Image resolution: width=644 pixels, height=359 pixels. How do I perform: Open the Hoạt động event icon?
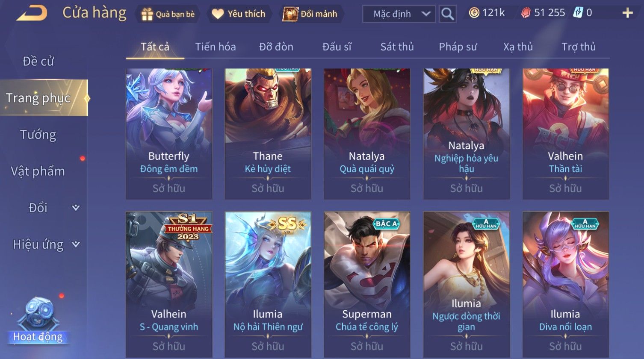click(x=38, y=321)
